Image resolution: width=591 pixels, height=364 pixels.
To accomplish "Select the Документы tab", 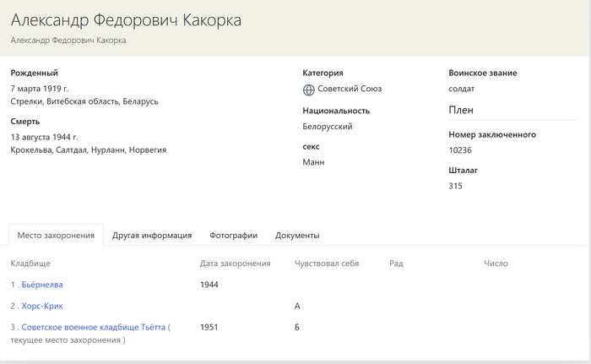I will click(x=297, y=236).
